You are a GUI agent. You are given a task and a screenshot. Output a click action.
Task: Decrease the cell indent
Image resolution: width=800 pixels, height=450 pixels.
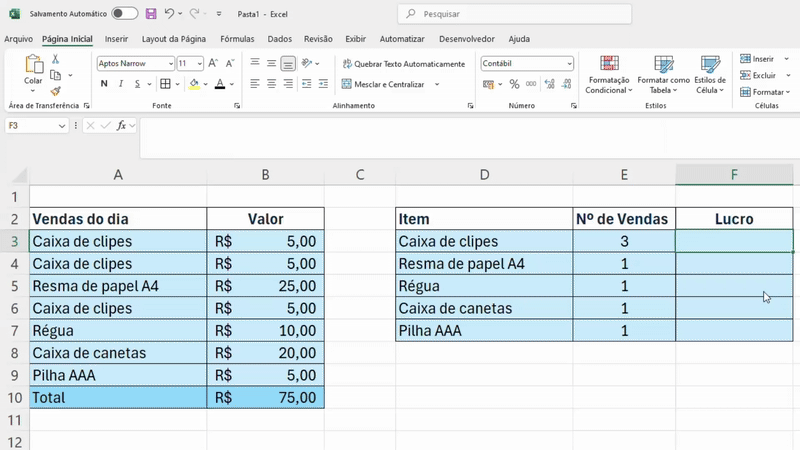[x=306, y=84]
